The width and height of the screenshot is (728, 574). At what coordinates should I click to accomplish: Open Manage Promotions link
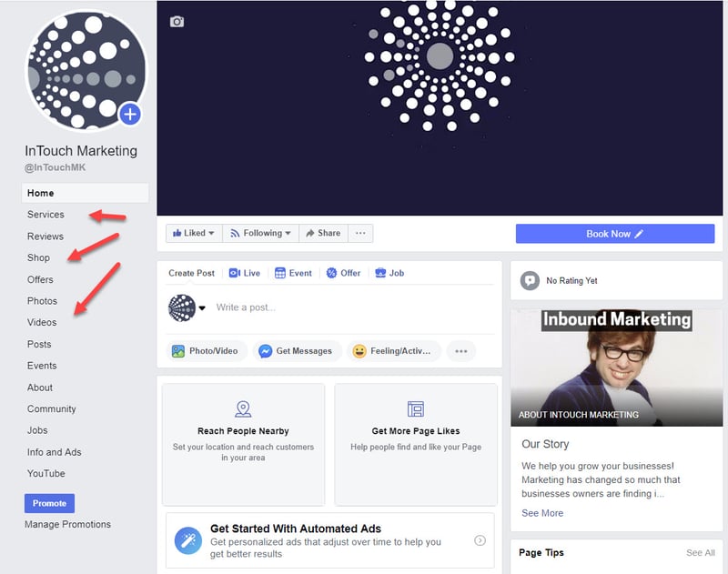pyautogui.click(x=67, y=524)
